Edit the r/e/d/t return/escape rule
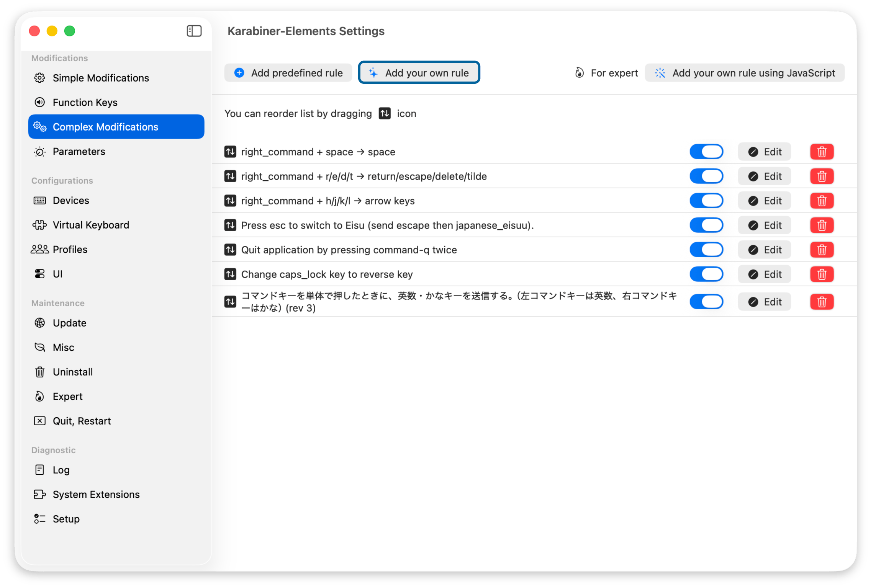The width and height of the screenshot is (871, 588). click(x=765, y=176)
